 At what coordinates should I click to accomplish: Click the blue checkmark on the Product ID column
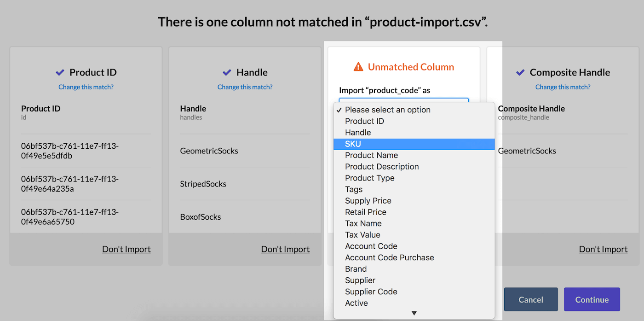pyautogui.click(x=60, y=72)
